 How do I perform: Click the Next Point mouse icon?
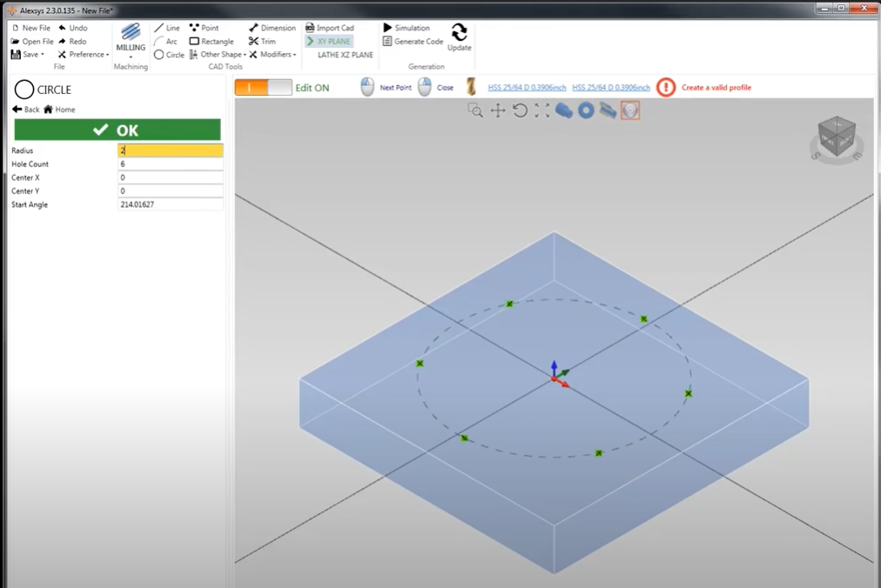click(367, 87)
